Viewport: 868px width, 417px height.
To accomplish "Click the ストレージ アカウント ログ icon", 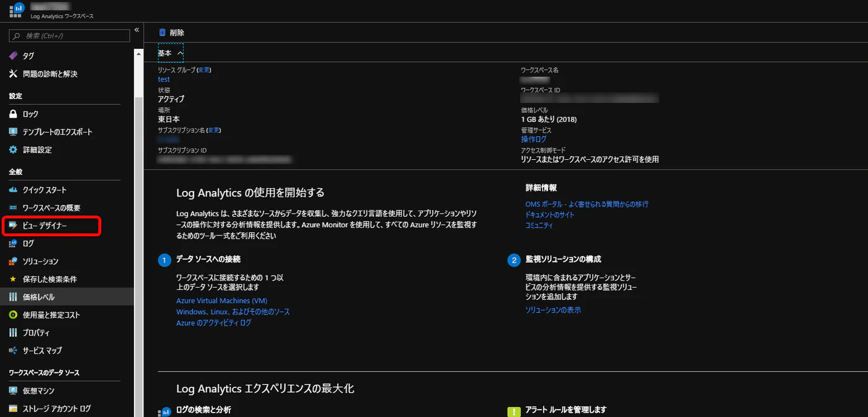I will click(x=13, y=409).
